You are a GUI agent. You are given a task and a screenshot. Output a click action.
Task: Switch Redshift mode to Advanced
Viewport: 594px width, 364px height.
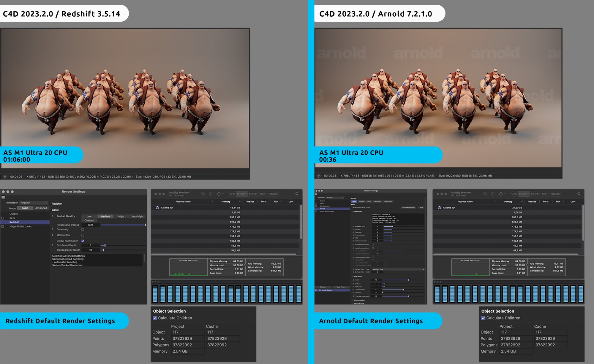click(x=41, y=208)
